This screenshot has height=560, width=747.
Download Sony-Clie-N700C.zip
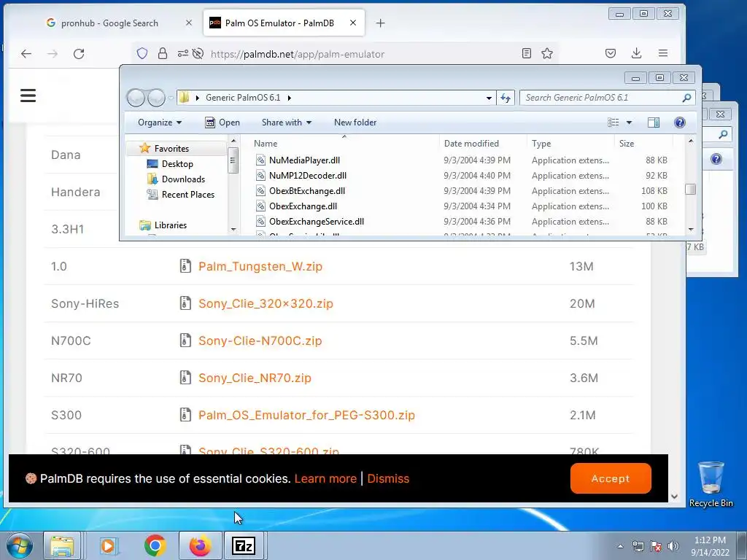(260, 341)
